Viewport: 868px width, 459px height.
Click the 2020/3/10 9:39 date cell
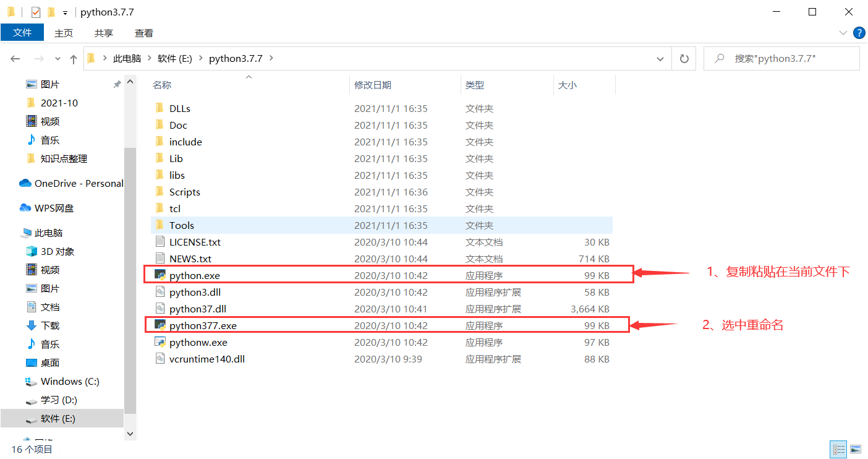point(388,359)
